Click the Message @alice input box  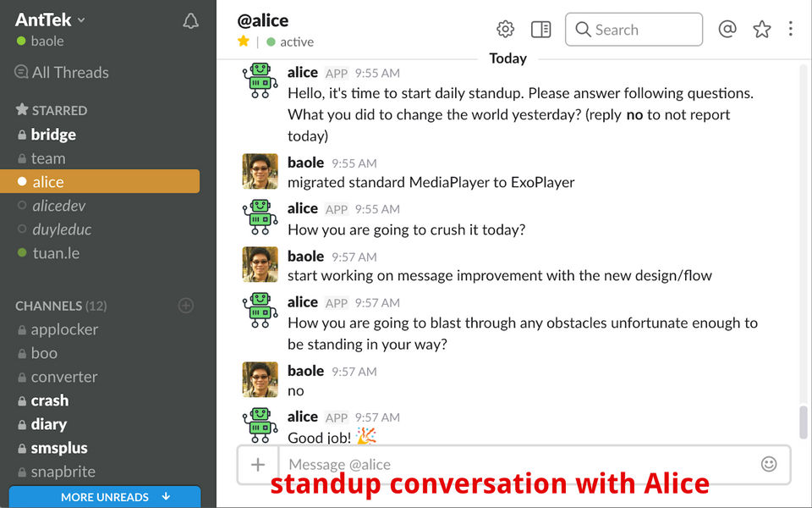pyautogui.click(x=516, y=464)
